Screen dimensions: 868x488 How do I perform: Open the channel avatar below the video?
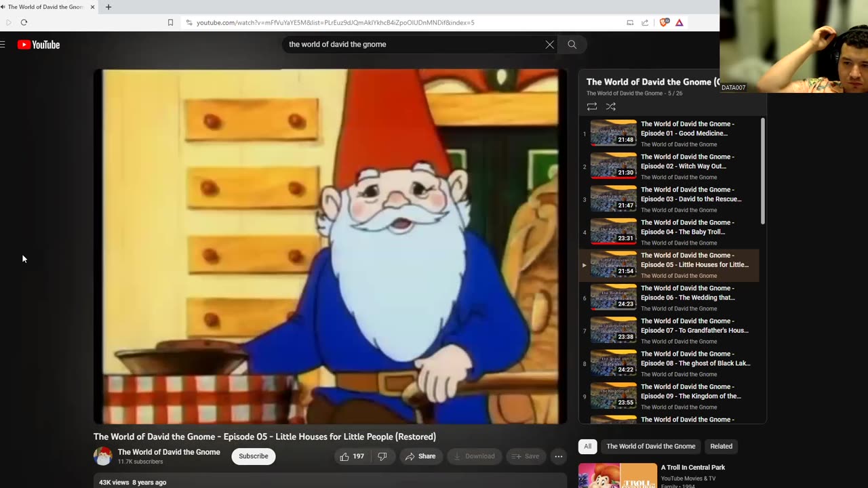click(103, 456)
